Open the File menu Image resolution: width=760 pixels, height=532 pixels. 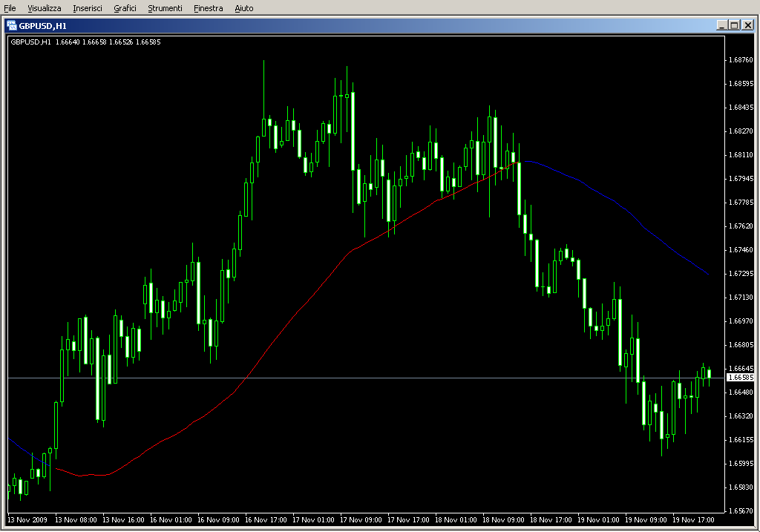(10, 8)
